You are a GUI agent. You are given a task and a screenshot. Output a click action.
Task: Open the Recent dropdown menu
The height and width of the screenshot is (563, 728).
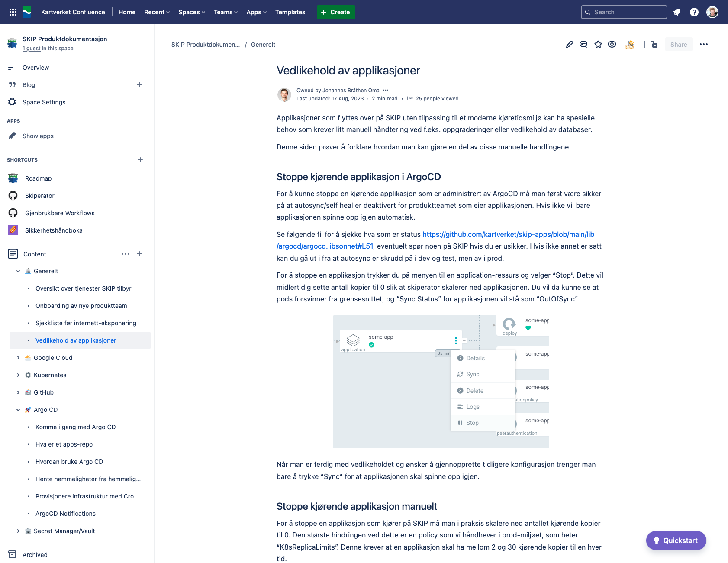click(x=157, y=12)
